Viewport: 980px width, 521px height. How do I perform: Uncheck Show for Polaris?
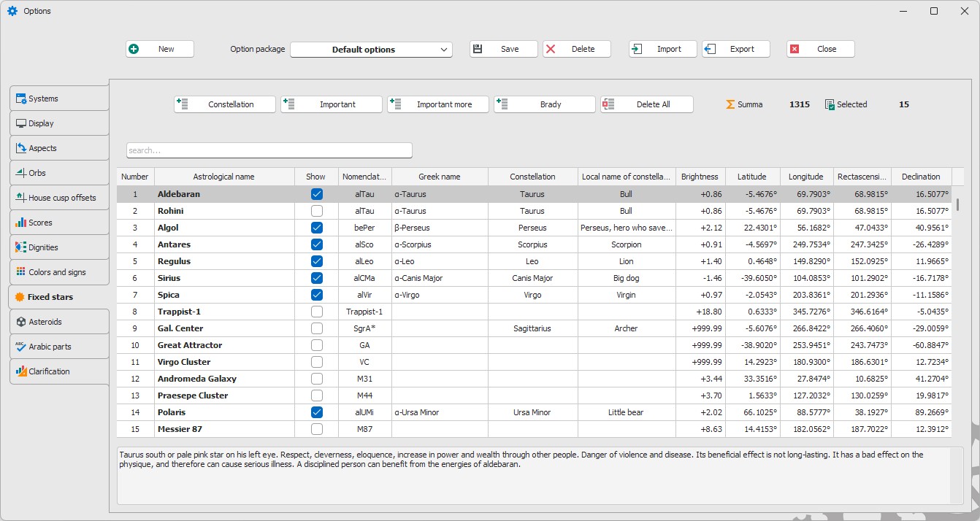316,412
